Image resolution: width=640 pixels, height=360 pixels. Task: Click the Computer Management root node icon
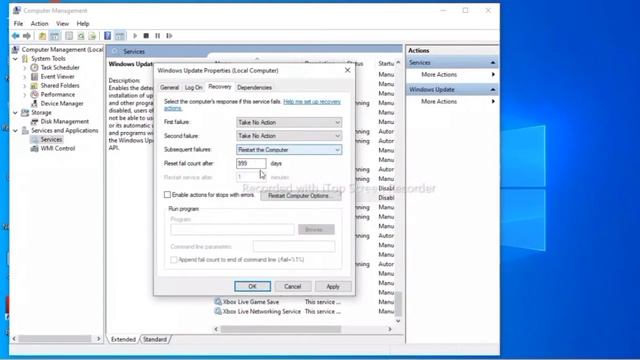pyautogui.click(x=16, y=49)
